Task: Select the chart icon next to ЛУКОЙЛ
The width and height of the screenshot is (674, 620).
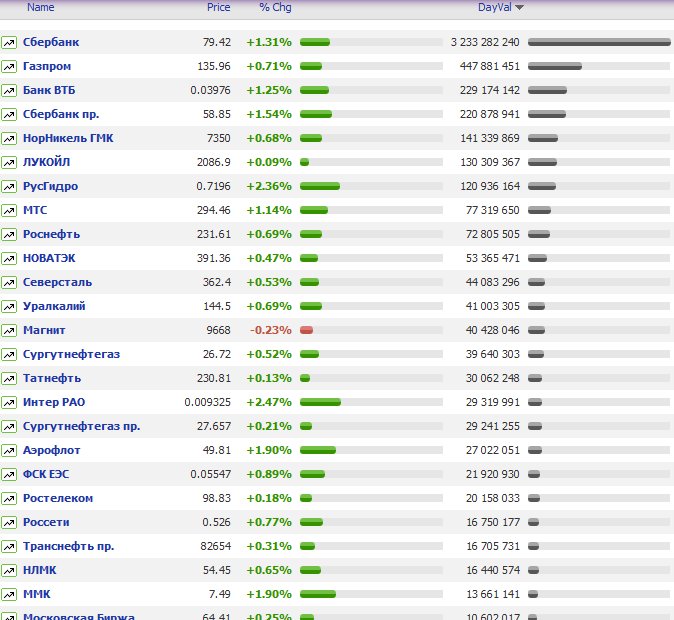Action: coord(9,162)
